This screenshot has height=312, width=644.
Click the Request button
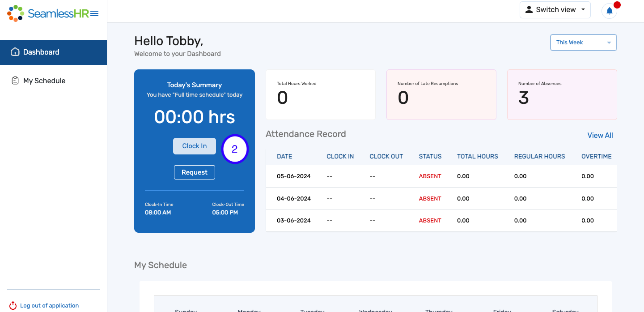tap(194, 172)
